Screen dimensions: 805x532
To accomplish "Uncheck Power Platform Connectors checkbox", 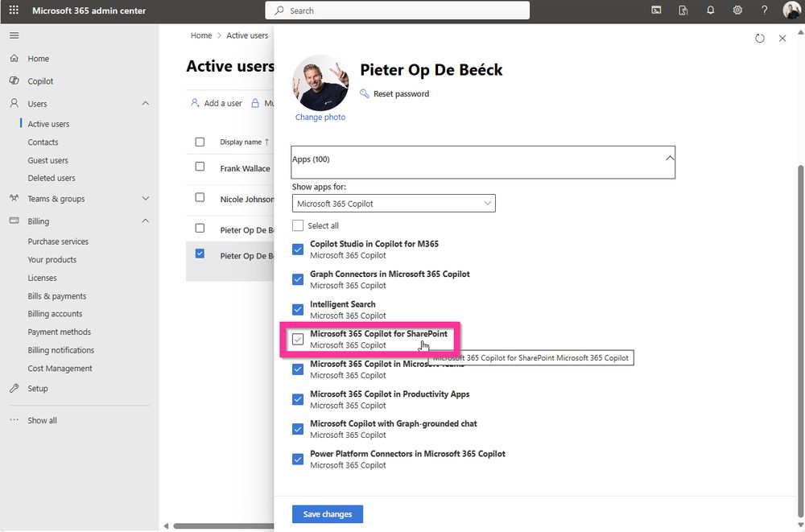I will [x=298, y=459].
